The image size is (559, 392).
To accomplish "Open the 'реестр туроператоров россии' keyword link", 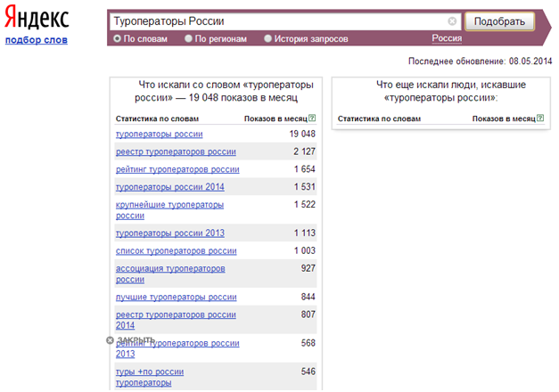I will (176, 151).
